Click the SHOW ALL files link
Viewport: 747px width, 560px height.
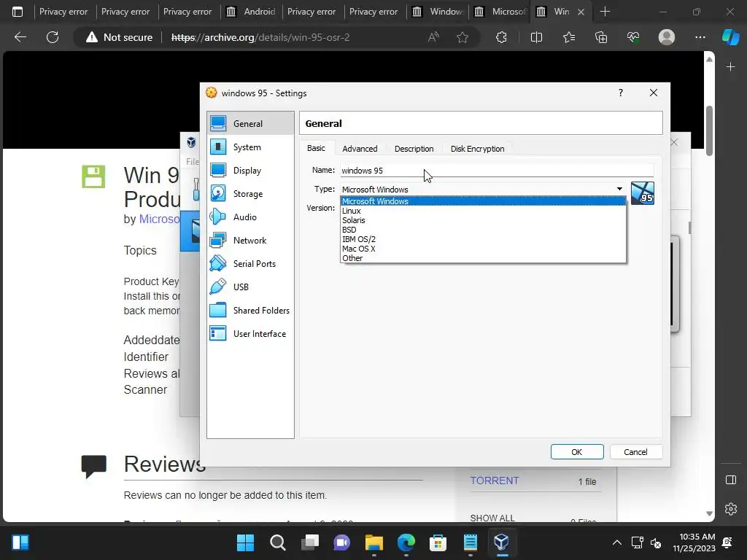(492, 518)
